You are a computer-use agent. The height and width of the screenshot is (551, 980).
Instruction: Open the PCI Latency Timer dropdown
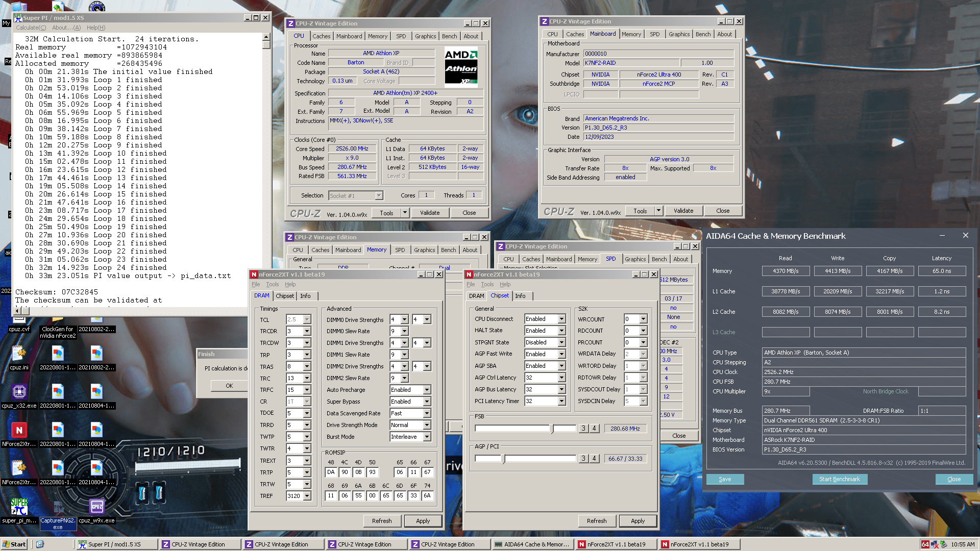click(562, 401)
